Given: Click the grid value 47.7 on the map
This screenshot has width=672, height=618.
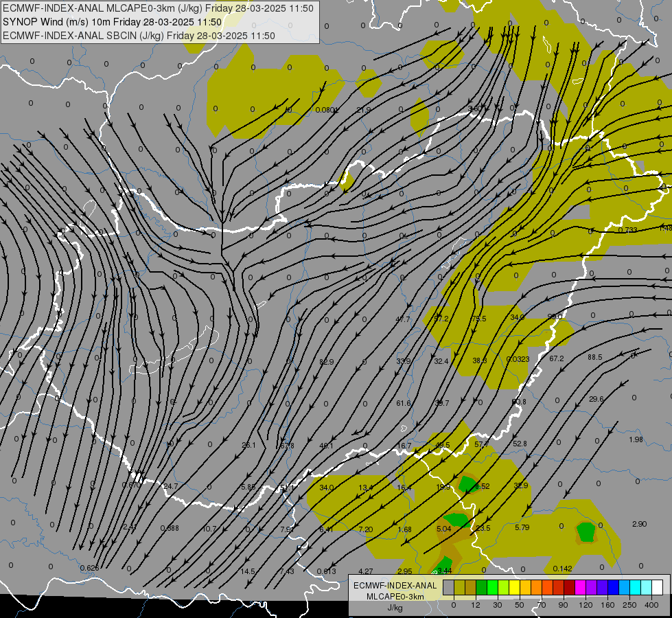Looking at the screenshot, I should pyautogui.click(x=403, y=319).
